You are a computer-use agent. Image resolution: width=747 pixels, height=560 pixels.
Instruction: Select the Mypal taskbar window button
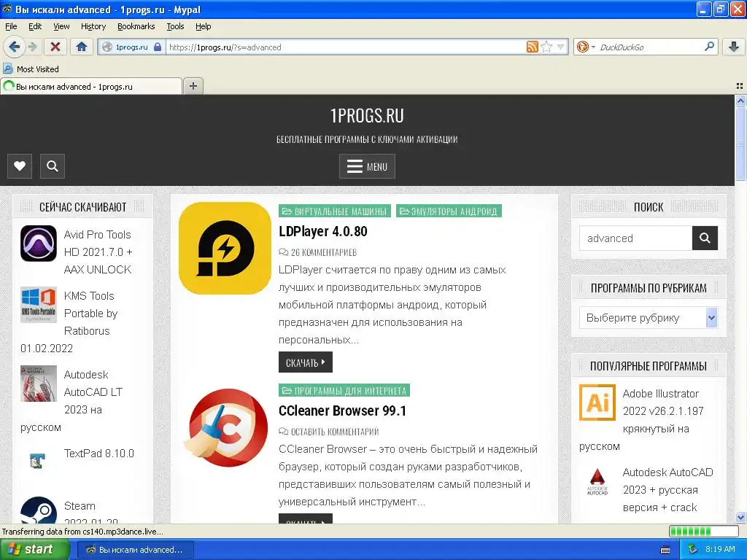(135, 550)
